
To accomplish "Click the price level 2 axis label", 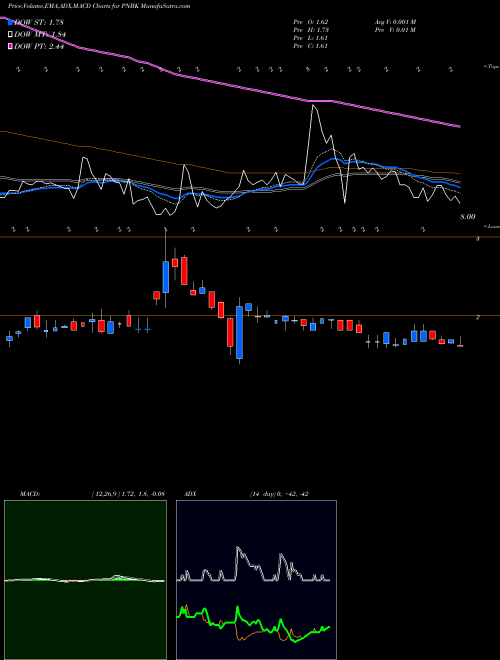I will pyautogui.click(x=477, y=317).
